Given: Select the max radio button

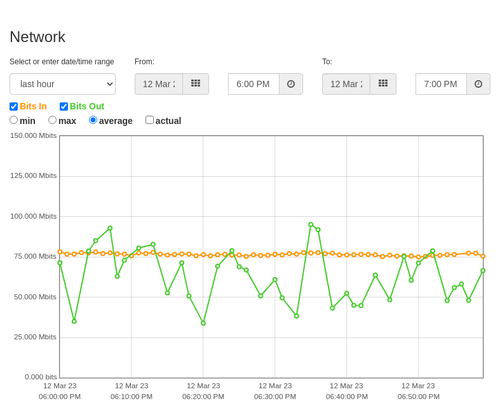Looking at the screenshot, I should tap(52, 120).
